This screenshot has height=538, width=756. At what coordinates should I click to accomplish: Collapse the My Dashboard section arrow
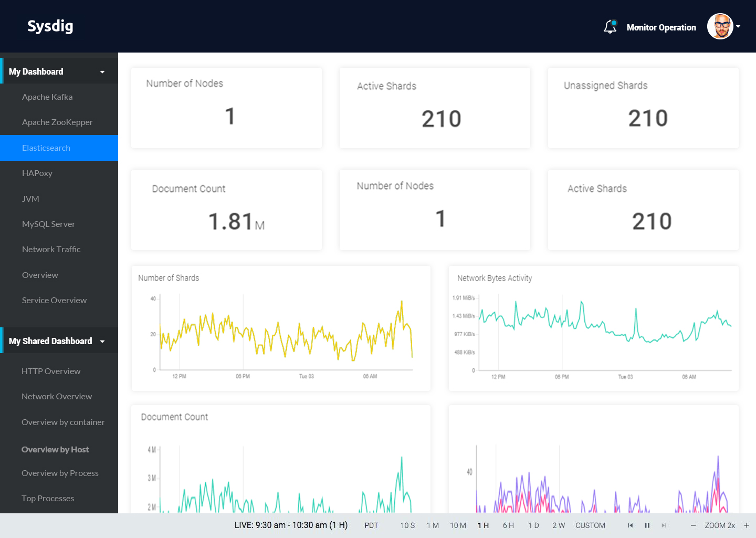pos(102,72)
